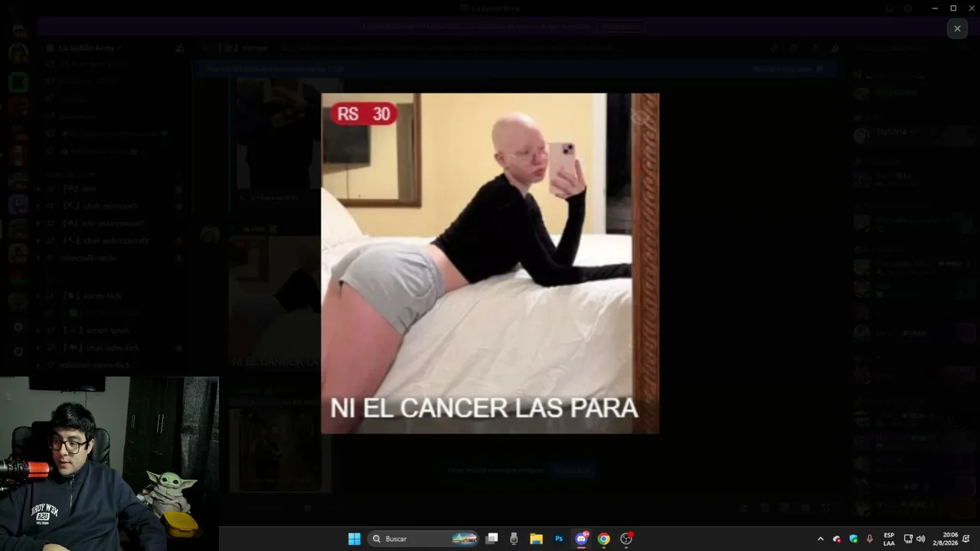Viewport: 980px width, 551px height.
Task: Switch to Photoshop on the taskbar
Action: tap(559, 539)
